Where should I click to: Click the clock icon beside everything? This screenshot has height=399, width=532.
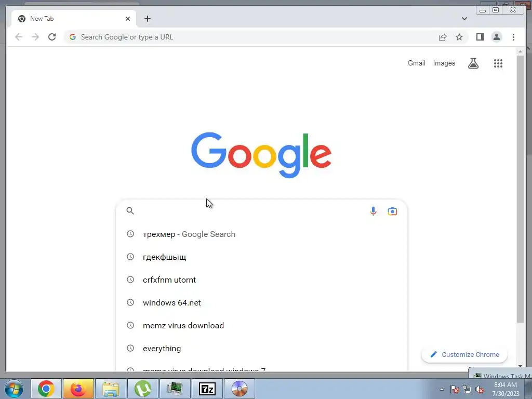tap(130, 348)
